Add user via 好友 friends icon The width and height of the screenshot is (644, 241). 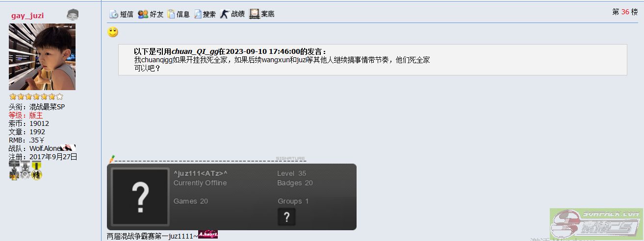pos(151,14)
